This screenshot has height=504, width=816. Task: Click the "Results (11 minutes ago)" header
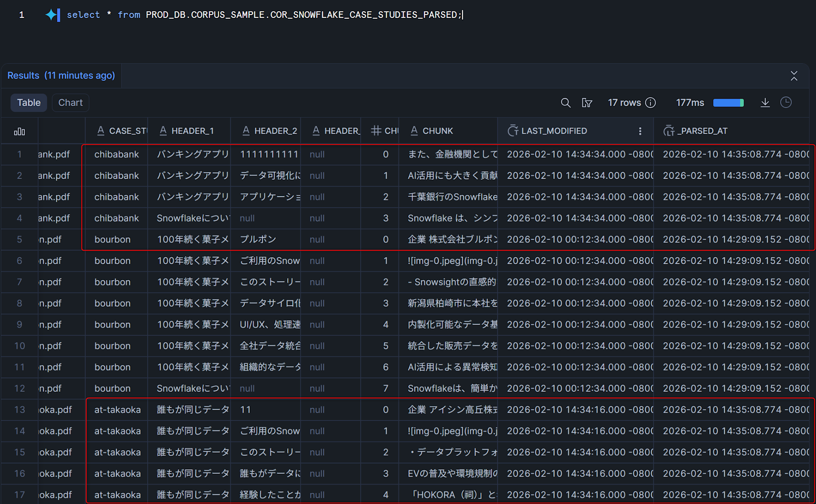[x=61, y=75]
